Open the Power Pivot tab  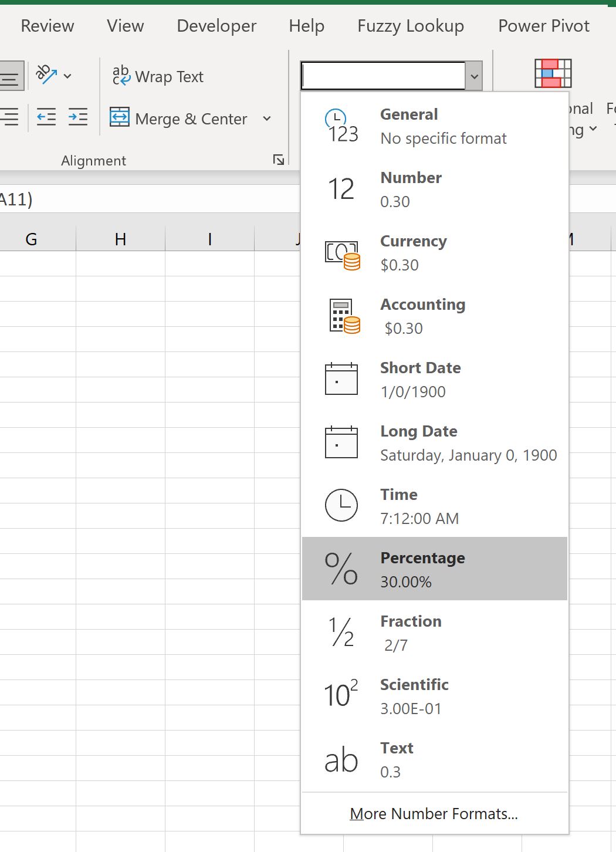543,26
